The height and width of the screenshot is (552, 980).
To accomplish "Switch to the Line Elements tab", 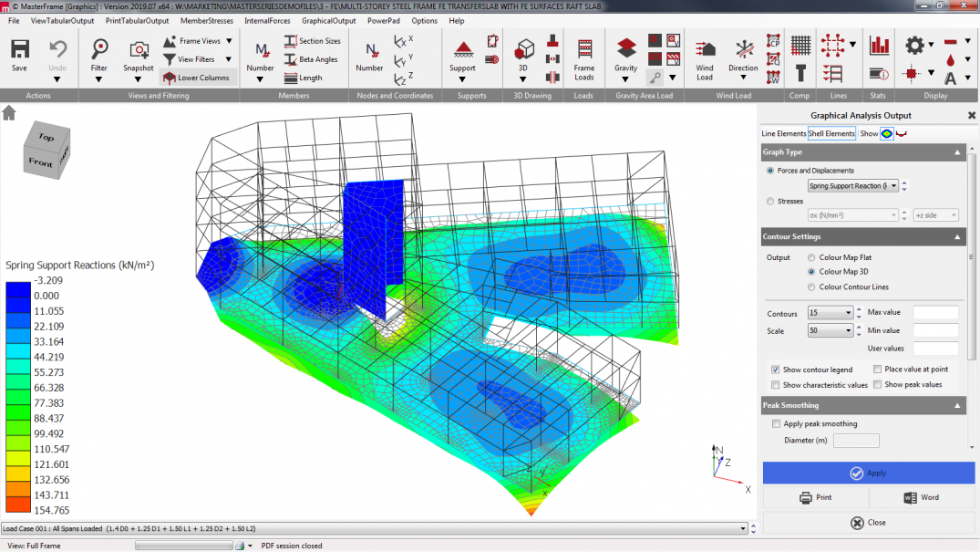I will (x=784, y=133).
